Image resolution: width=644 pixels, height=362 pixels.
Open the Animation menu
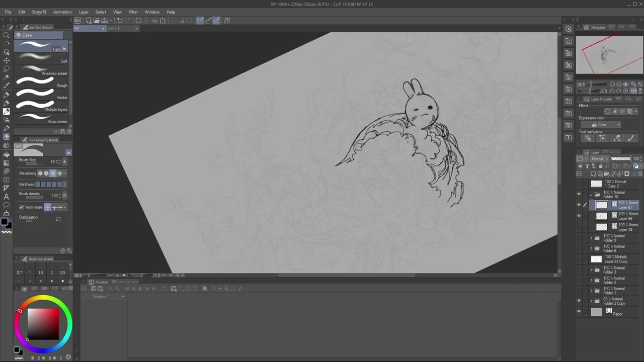(62, 12)
